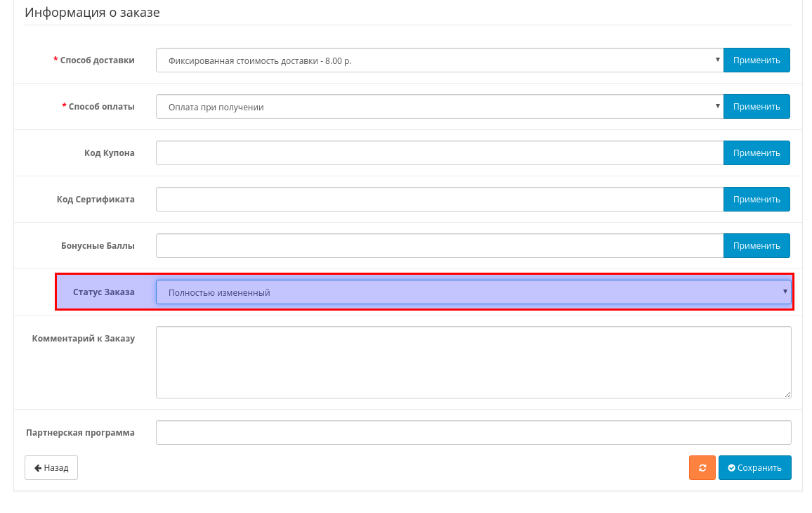Apply the selected payment method
The width and height of the screenshot is (812, 513).
tap(757, 107)
